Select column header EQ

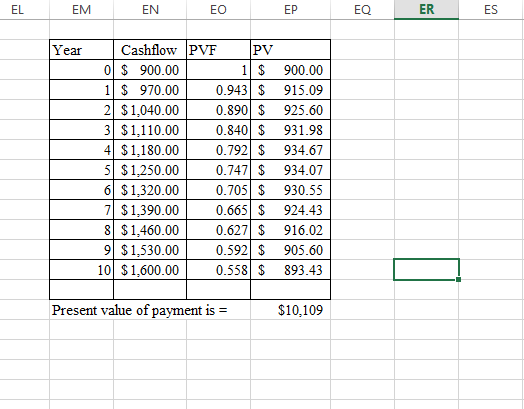coord(363,9)
